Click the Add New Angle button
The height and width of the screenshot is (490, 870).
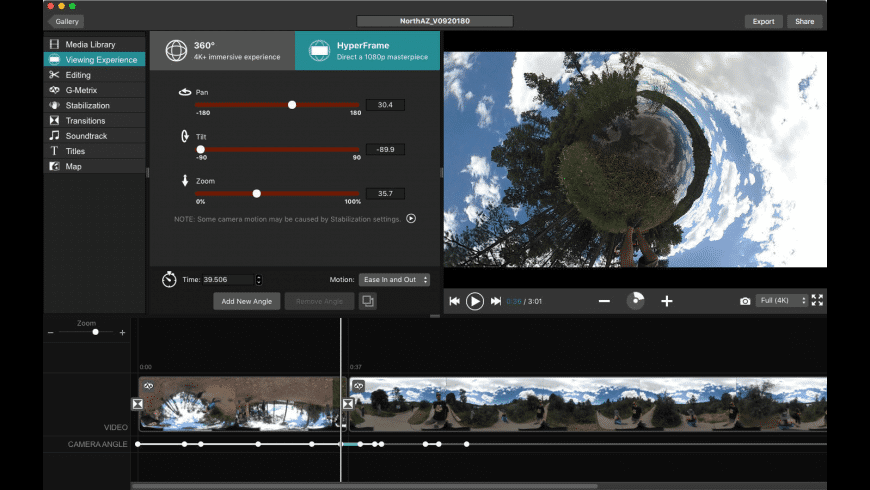(246, 301)
